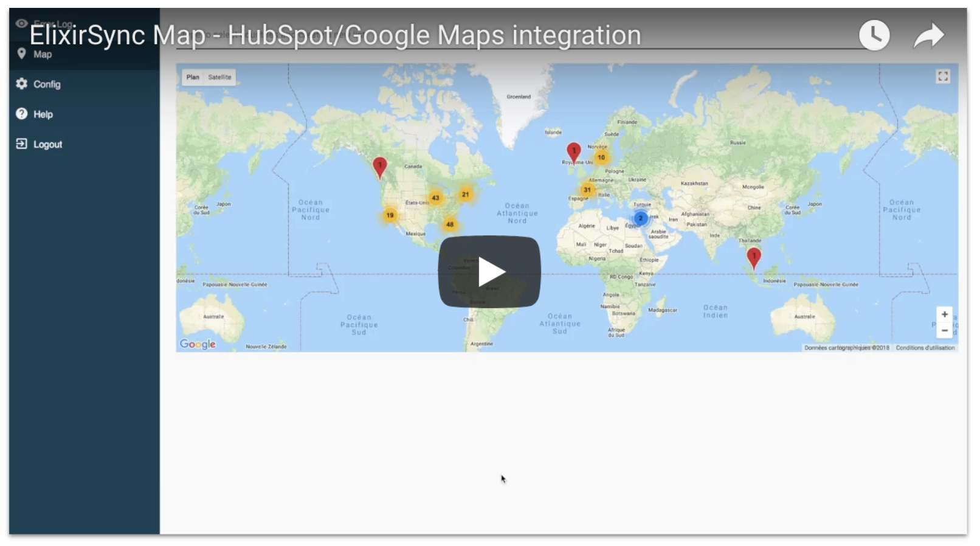Select the red pin over Royaume-Uni
This screenshot has width=980, height=546.
[574, 153]
